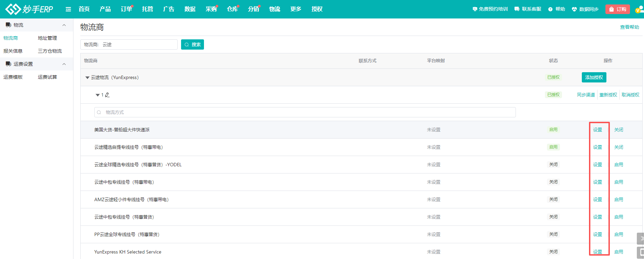The height and width of the screenshot is (259, 644).
Task: Click 设置 for 云途中包专线挂号（特惠普货）
Action: tap(598, 217)
